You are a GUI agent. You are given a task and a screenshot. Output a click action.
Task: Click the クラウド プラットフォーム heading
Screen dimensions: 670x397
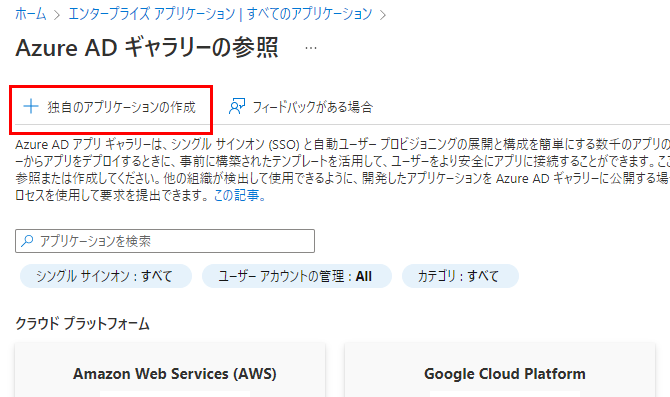(x=82, y=323)
